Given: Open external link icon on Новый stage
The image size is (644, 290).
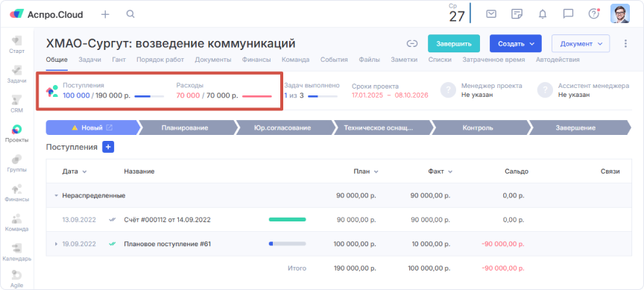Looking at the screenshot, I should [x=110, y=127].
